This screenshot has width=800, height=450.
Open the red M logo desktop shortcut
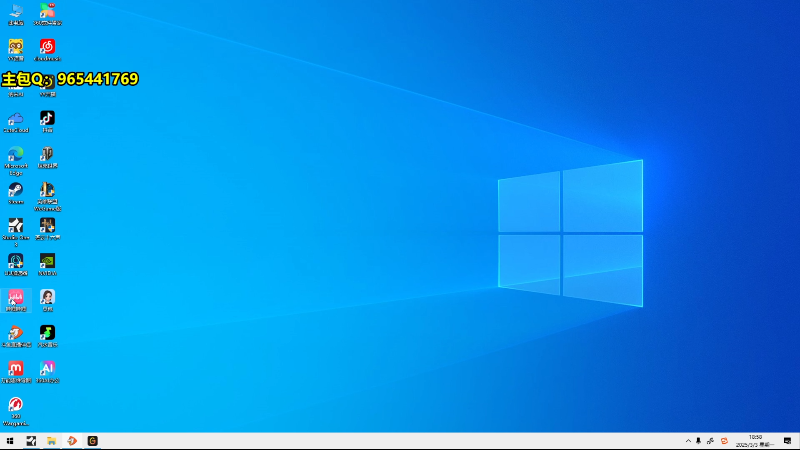[16, 371]
